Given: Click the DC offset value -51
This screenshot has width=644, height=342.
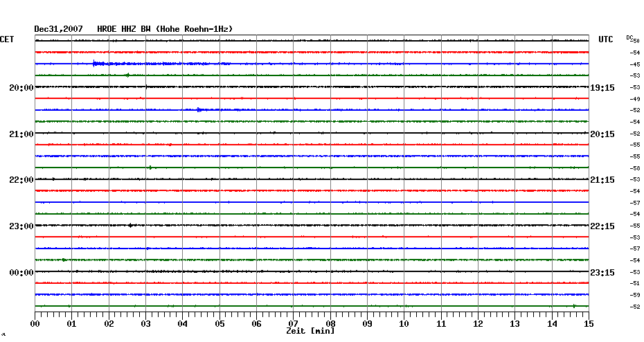Looking at the screenshot, I should (635, 283).
